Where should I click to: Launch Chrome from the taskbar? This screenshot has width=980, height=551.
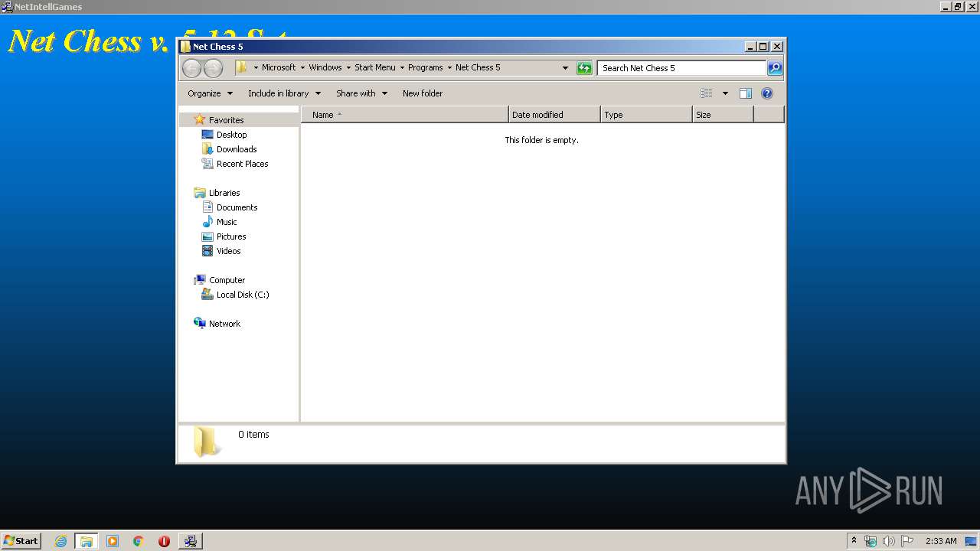[x=139, y=541]
